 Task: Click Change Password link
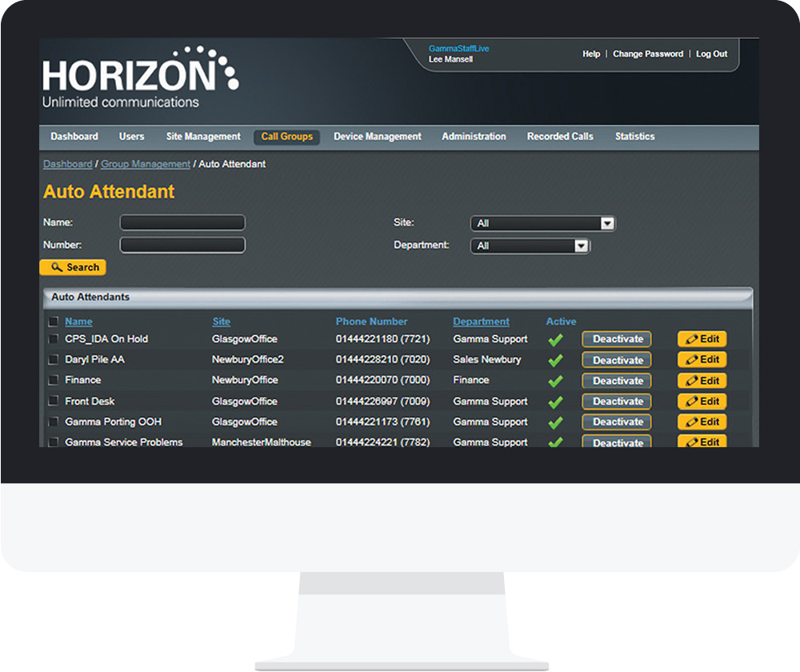[648, 54]
